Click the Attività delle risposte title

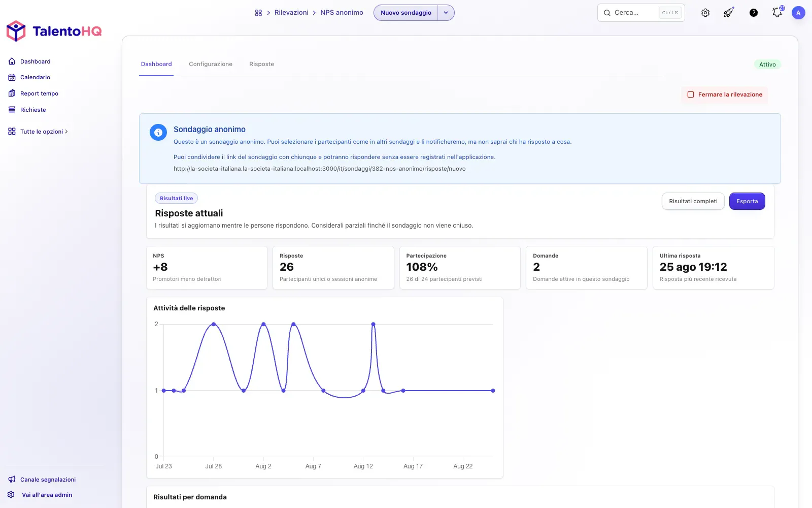point(189,308)
